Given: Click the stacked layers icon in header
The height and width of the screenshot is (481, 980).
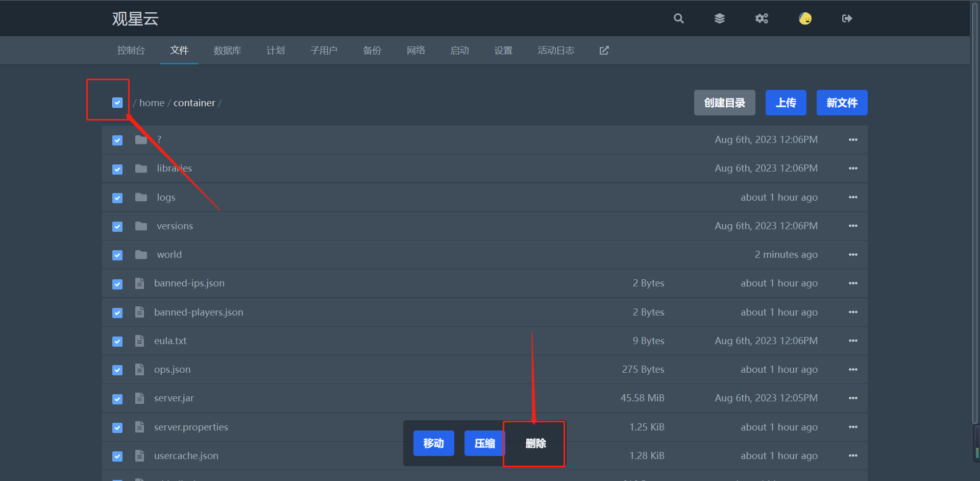Looking at the screenshot, I should [x=720, y=18].
